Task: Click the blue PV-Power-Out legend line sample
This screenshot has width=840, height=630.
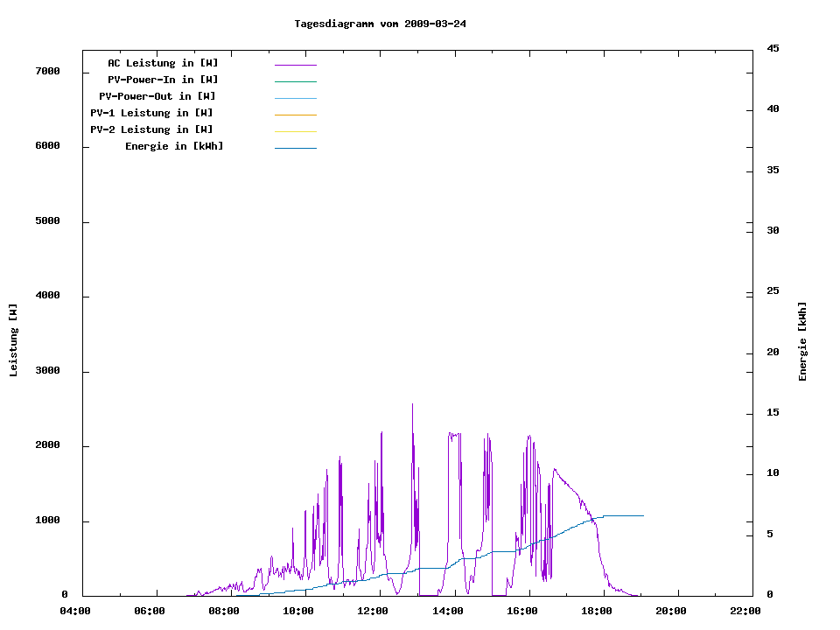Action: 295,98
